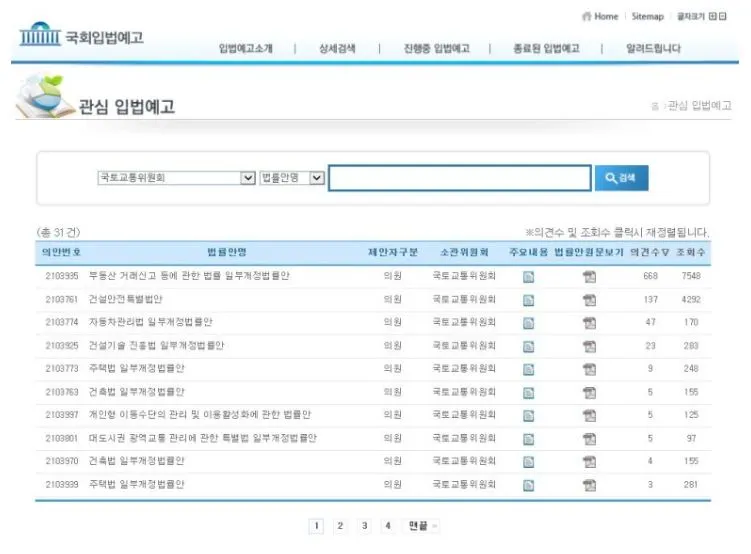Open 건축법 일부개정법률안 for bill 2103763
This screenshot has height=554, width=751.
137,392
